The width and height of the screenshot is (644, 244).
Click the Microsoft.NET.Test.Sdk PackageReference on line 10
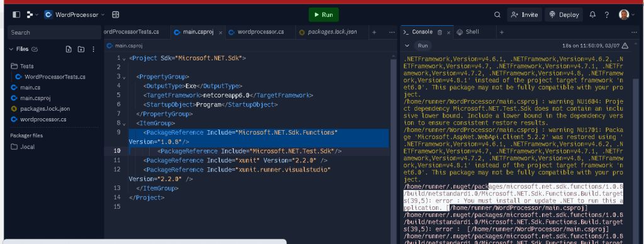(250, 151)
